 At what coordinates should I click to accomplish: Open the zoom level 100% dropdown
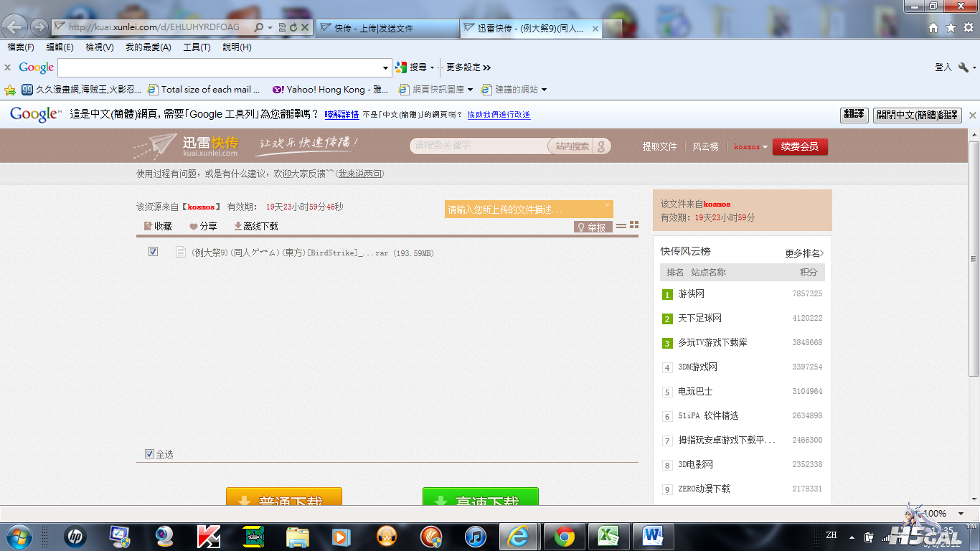click(x=961, y=514)
